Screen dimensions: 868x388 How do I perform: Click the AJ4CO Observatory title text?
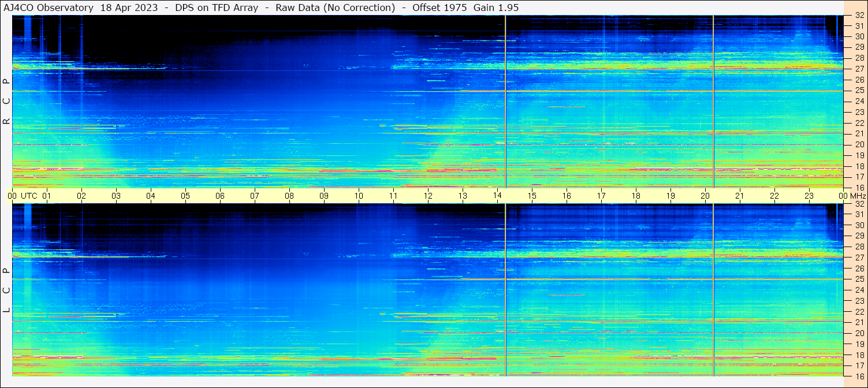pyautogui.click(x=49, y=8)
